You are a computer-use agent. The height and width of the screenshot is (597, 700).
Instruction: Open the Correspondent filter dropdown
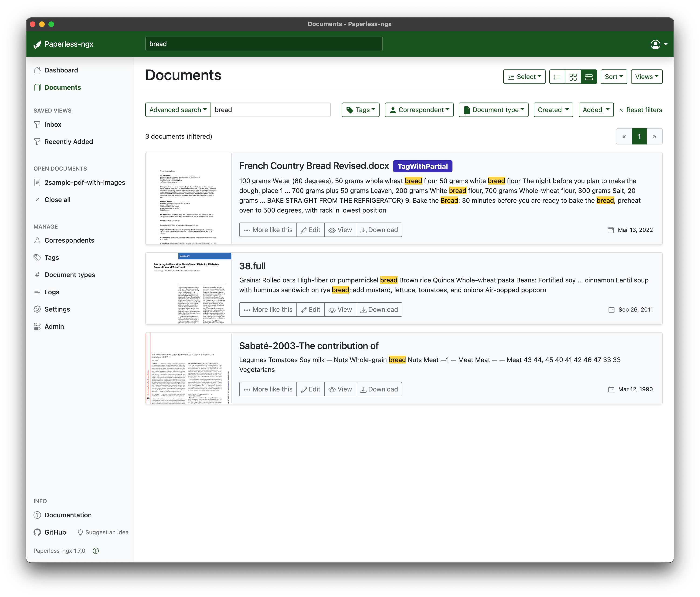click(419, 110)
